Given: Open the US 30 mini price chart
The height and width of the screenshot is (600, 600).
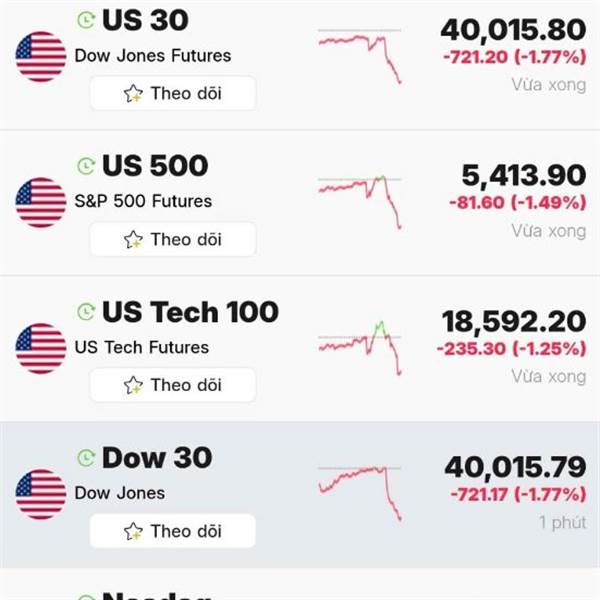Looking at the screenshot, I should (x=360, y=55).
